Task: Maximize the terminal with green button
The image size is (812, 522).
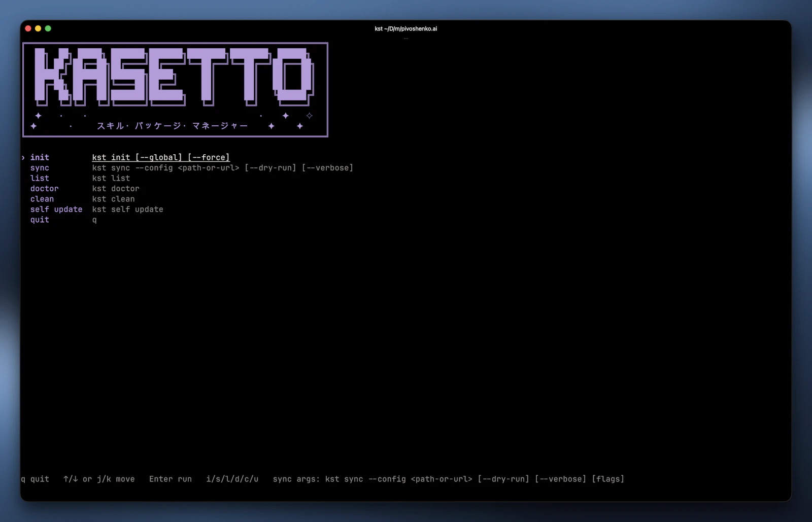Action: tap(48, 28)
